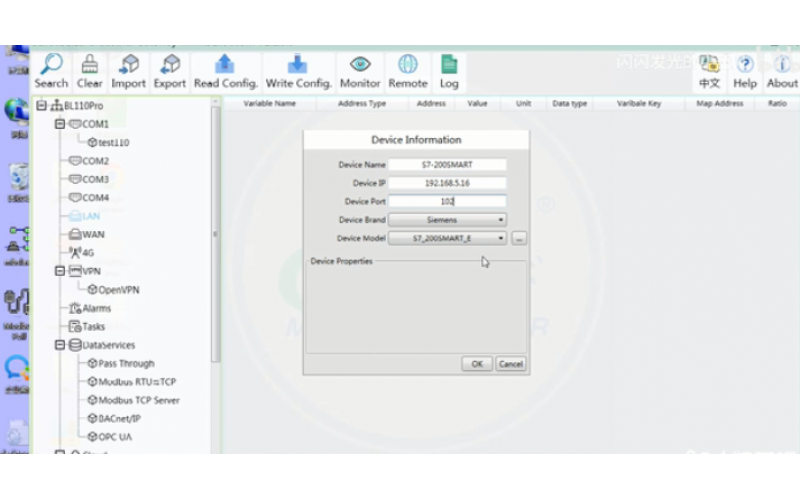Click Read Config. toolbar icon

click(x=226, y=65)
